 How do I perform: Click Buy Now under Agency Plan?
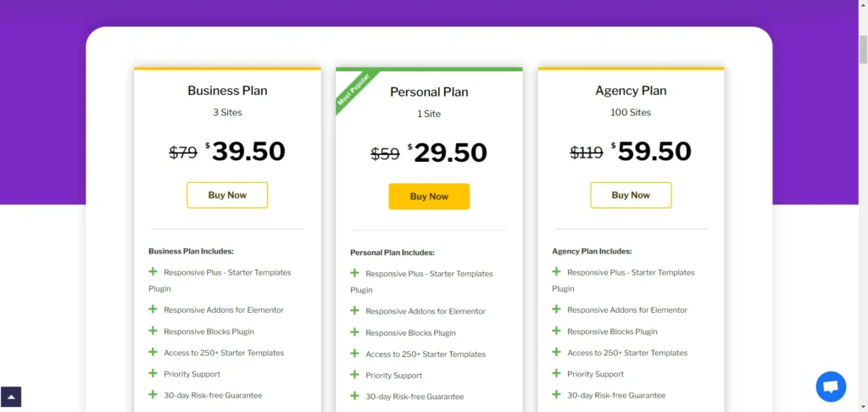631,195
